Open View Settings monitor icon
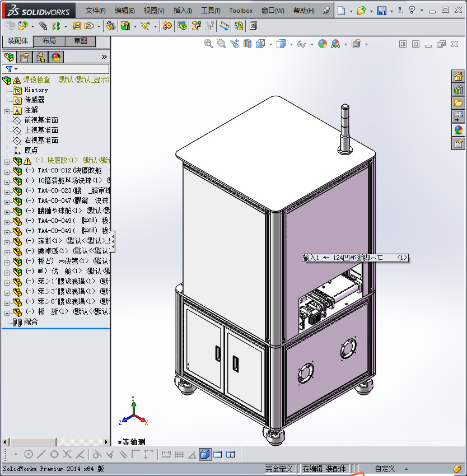467x476 pixels. click(x=356, y=44)
